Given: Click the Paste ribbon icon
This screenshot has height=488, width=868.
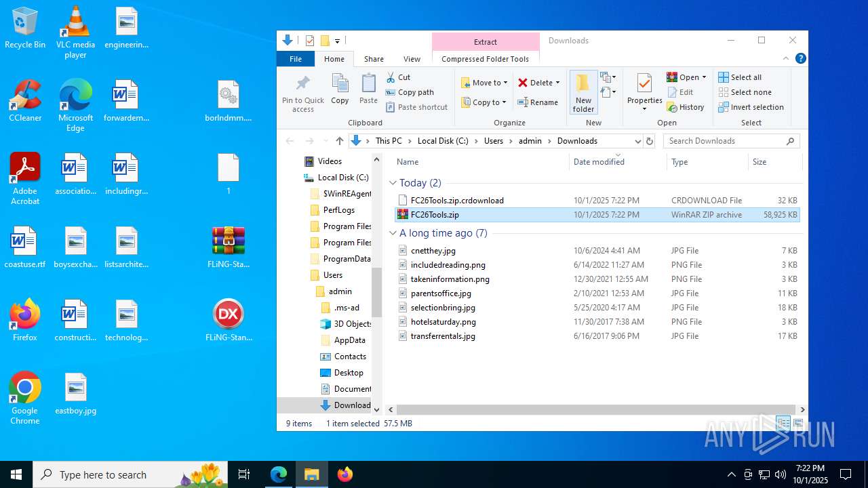Looking at the screenshot, I should click(x=368, y=89).
